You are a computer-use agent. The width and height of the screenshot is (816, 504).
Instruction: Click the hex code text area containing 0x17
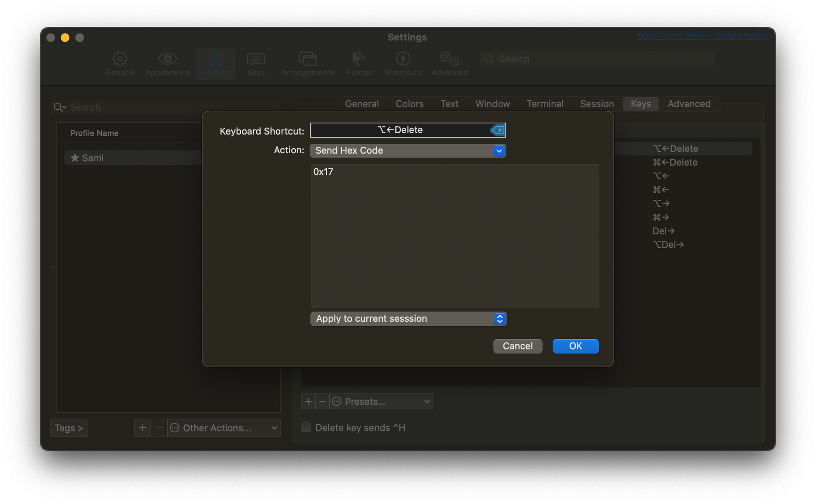tap(455, 235)
